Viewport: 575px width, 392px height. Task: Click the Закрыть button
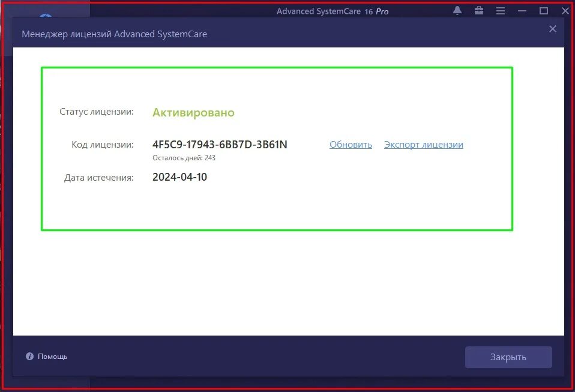point(508,357)
